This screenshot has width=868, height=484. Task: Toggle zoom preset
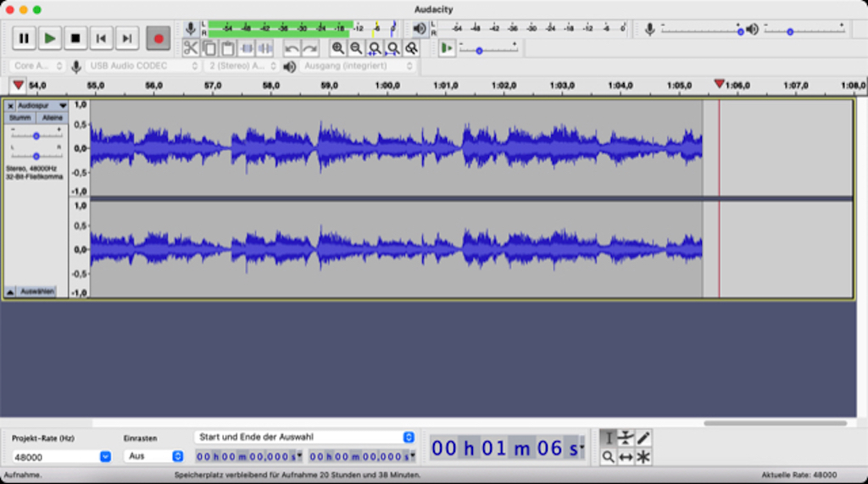[411, 48]
